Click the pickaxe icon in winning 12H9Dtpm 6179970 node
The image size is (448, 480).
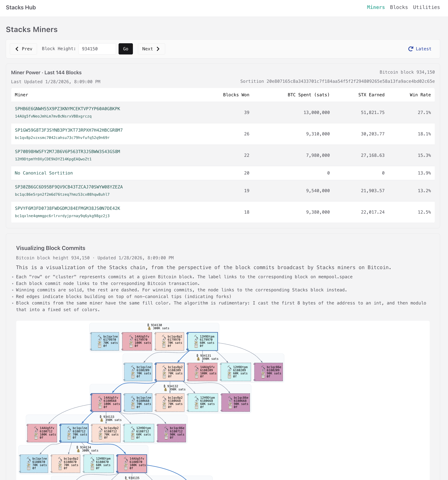click(x=196, y=336)
